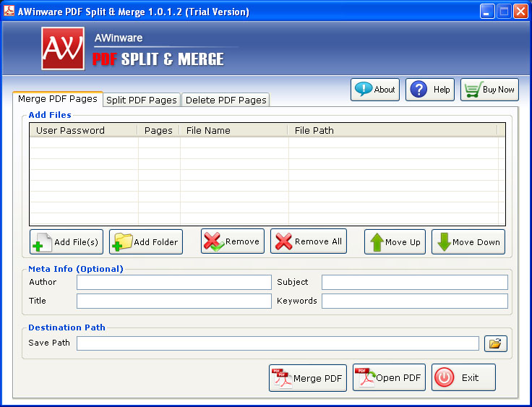Click Open PDF button
The width and height of the screenshot is (532, 407).
click(389, 377)
